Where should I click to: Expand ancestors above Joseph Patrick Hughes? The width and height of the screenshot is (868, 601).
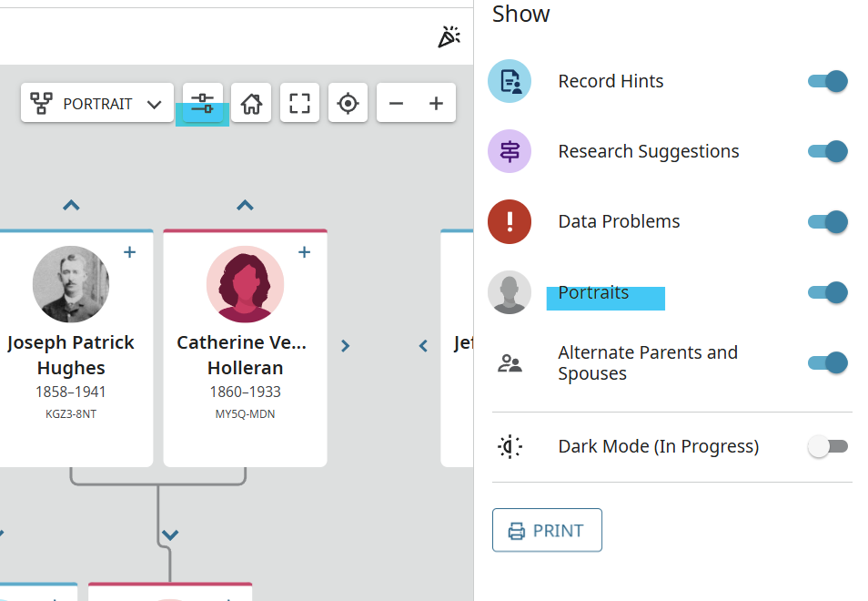pyautogui.click(x=71, y=206)
